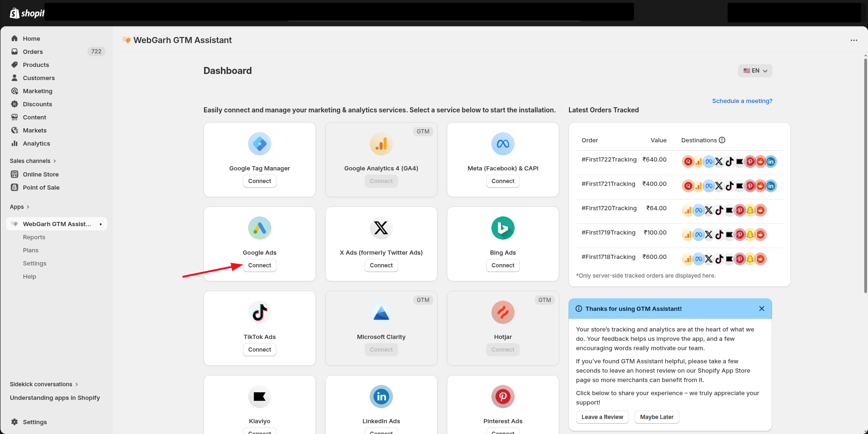Click the Content icon in sidebar

point(15,117)
